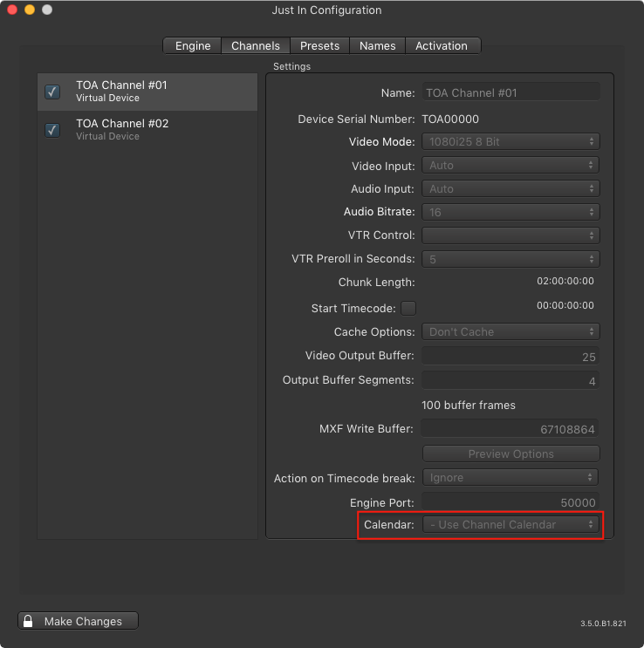
Task: Click the MXF Write Buffer field
Action: (x=510, y=429)
